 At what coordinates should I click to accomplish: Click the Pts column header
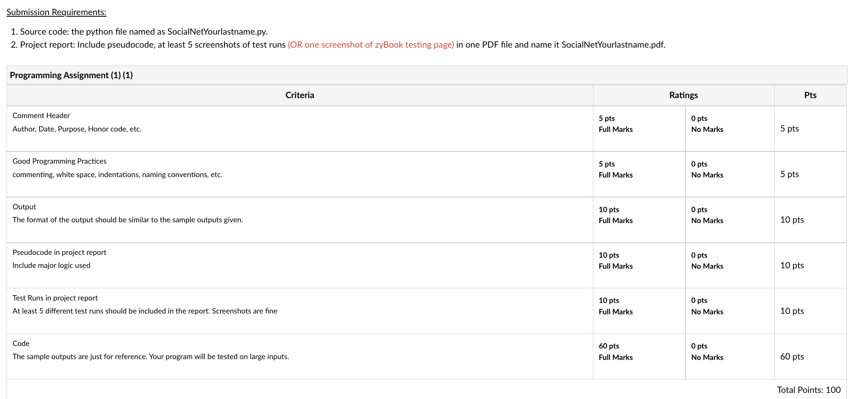pos(810,95)
